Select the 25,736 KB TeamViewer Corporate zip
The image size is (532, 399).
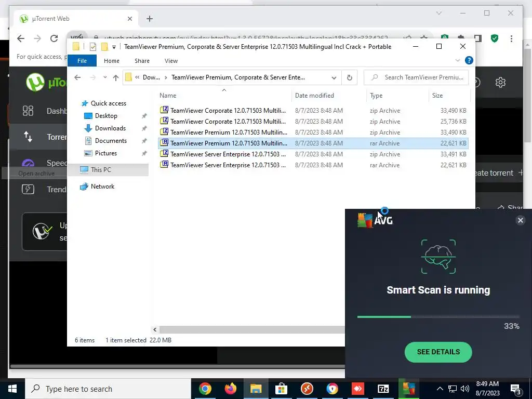coord(313,122)
